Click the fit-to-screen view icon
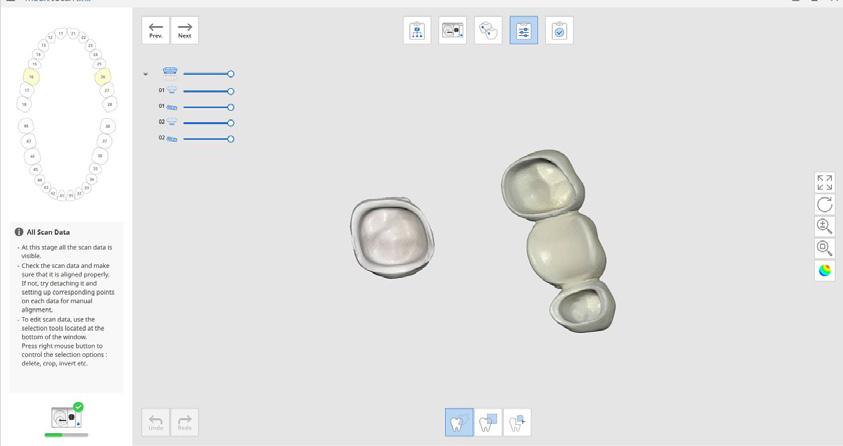This screenshot has height=446, width=843. click(825, 182)
